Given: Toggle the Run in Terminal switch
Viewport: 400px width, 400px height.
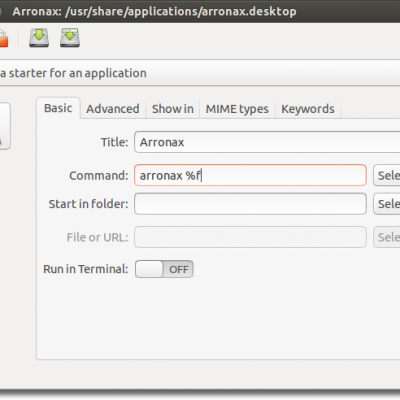Looking at the screenshot, I should 164,269.
